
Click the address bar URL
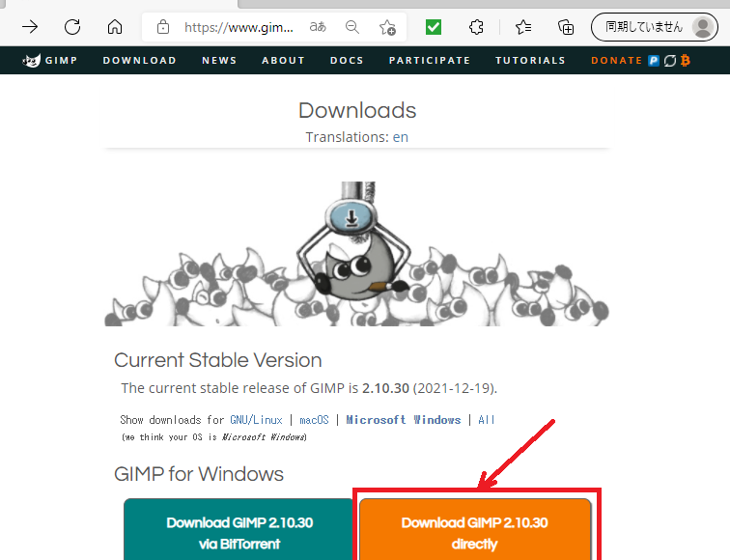tap(239, 27)
